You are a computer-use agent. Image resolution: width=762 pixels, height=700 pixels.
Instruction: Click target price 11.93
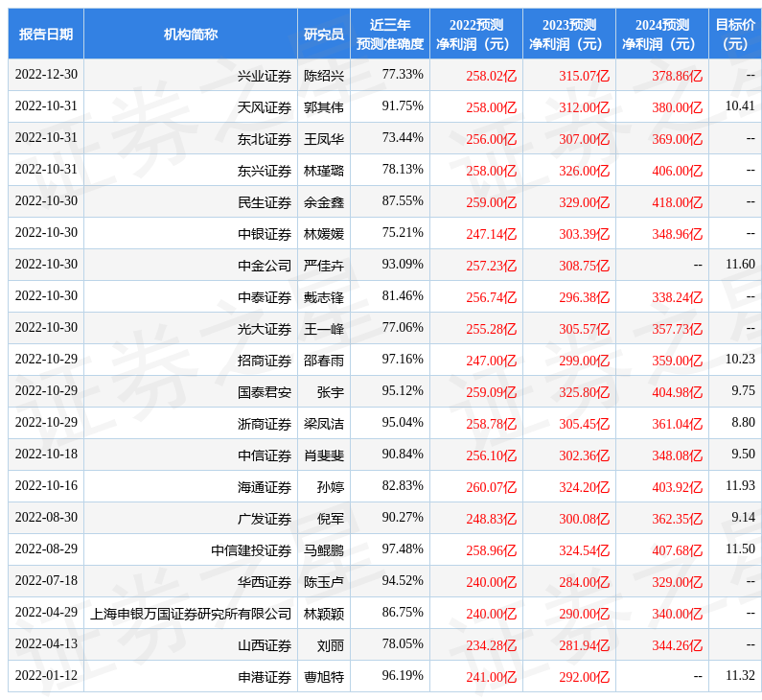click(x=740, y=485)
